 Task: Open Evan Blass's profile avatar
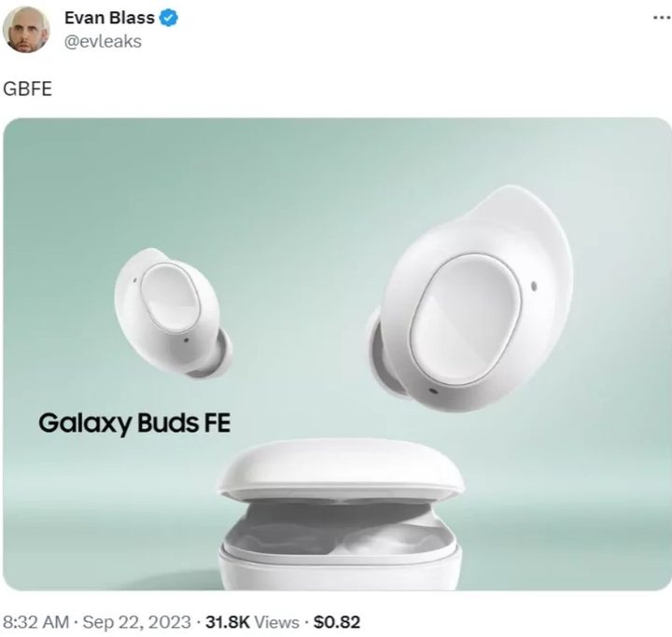click(x=26, y=30)
